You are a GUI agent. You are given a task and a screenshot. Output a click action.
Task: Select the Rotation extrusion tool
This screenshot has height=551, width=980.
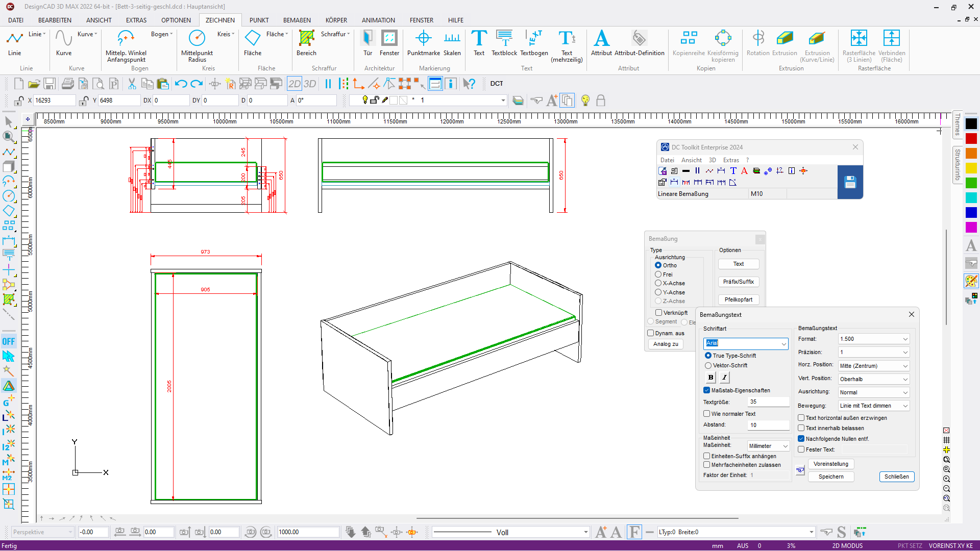pos(758,43)
